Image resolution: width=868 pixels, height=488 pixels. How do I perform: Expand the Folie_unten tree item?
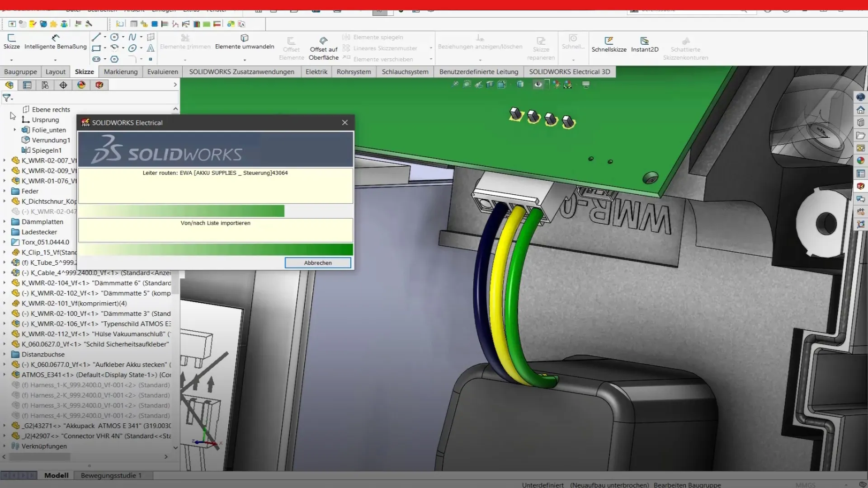coord(15,130)
